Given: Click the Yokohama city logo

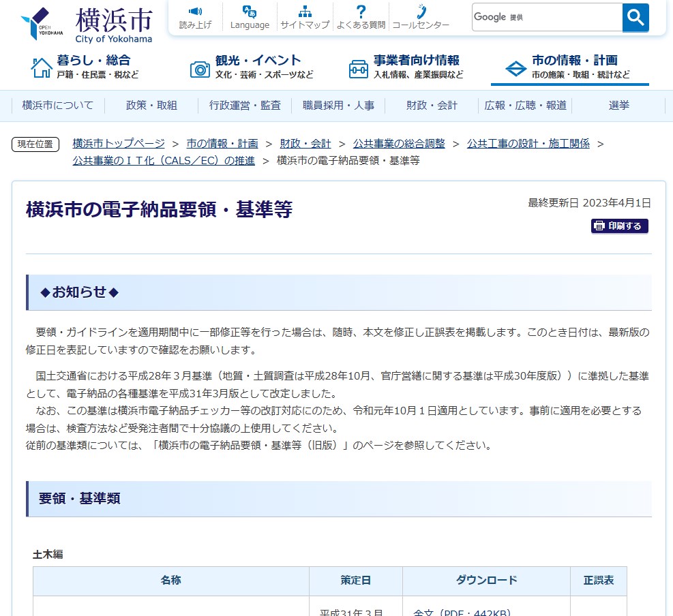Looking at the screenshot, I should (x=87, y=24).
